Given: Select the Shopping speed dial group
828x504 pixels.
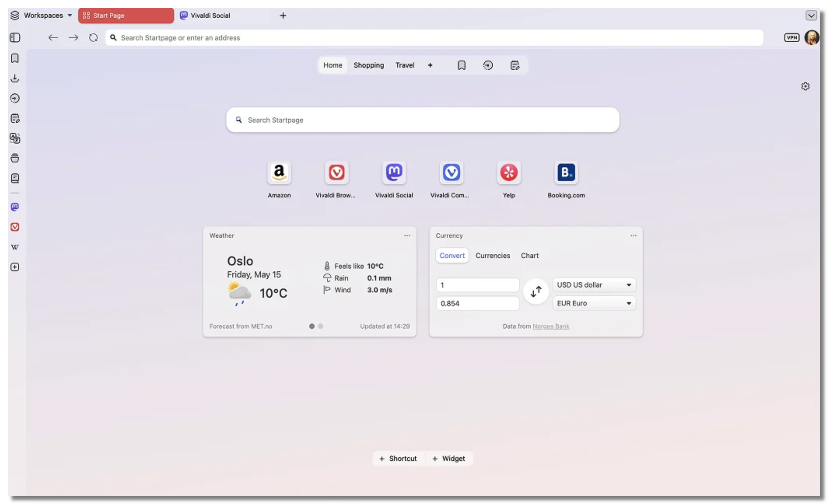Looking at the screenshot, I should pyautogui.click(x=369, y=65).
